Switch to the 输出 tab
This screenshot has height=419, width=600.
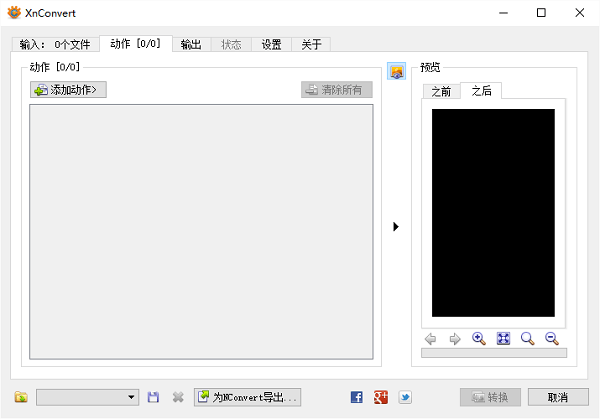pyautogui.click(x=191, y=44)
